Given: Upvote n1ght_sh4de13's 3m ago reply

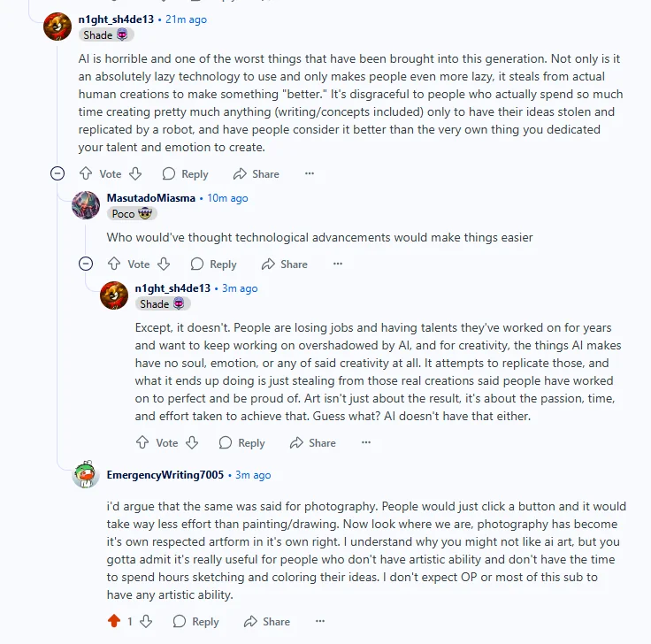Looking at the screenshot, I should coord(142,442).
